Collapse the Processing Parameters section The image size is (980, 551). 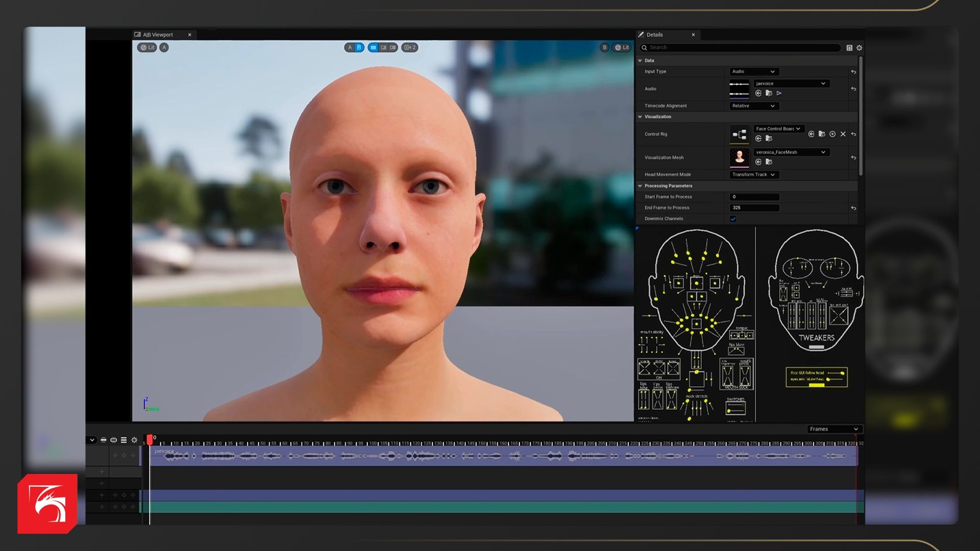pyautogui.click(x=640, y=186)
